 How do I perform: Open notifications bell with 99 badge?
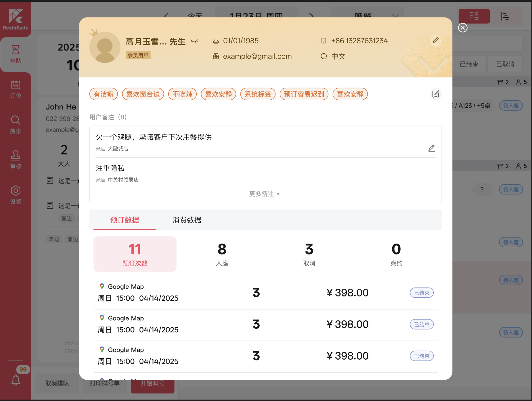16,380
